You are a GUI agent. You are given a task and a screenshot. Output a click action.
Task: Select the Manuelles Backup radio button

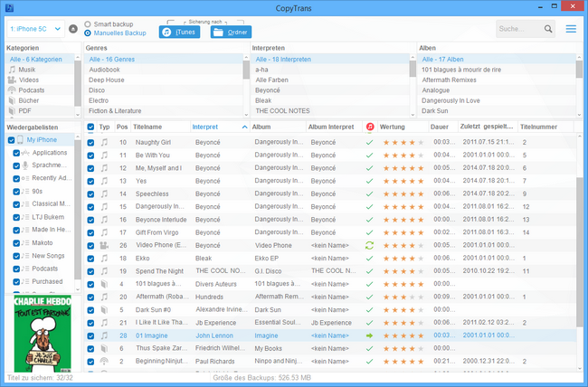point(88,33)
